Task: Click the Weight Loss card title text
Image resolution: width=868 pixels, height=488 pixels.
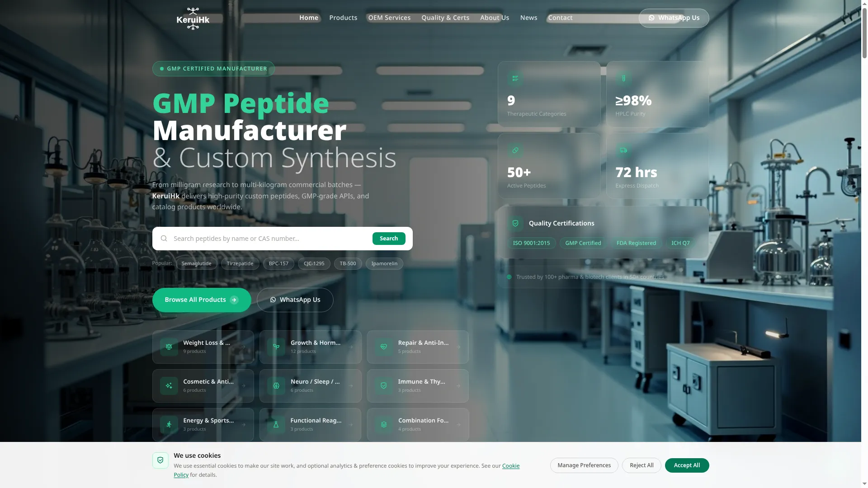Action: [x=207, y=343]
